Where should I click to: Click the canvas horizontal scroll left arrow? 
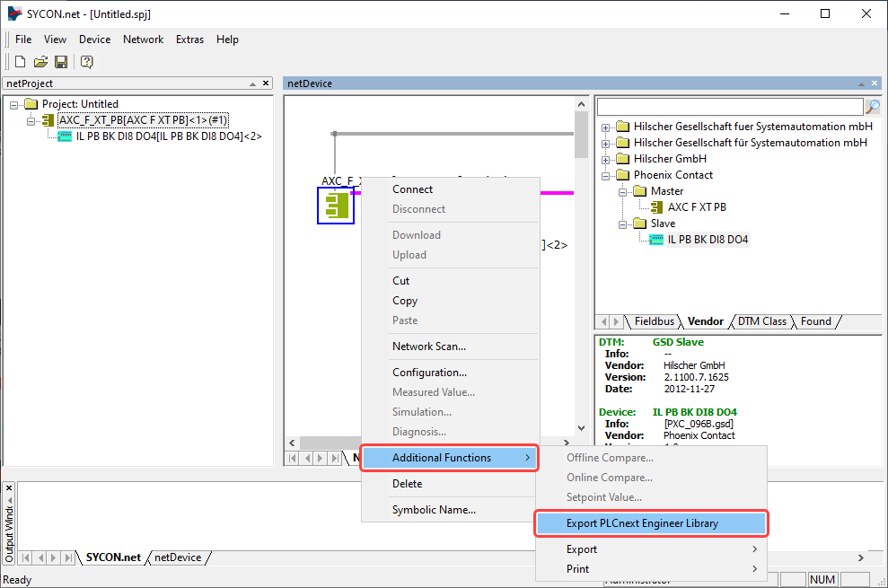pos(292,443)
